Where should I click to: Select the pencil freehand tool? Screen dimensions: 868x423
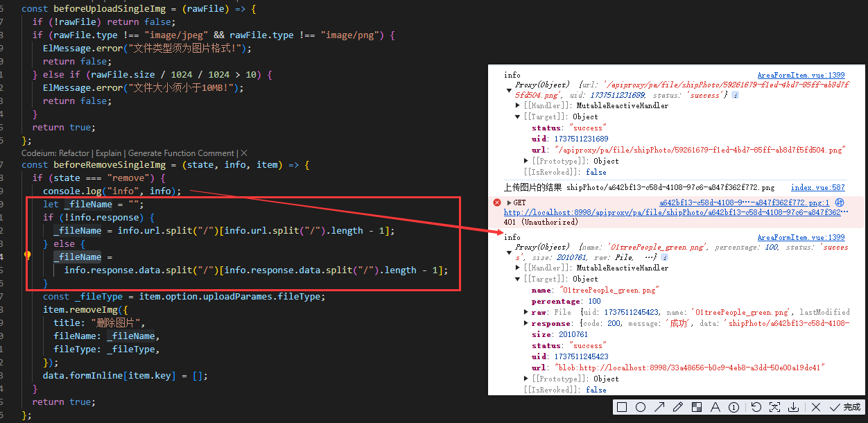tap(678, 407)
